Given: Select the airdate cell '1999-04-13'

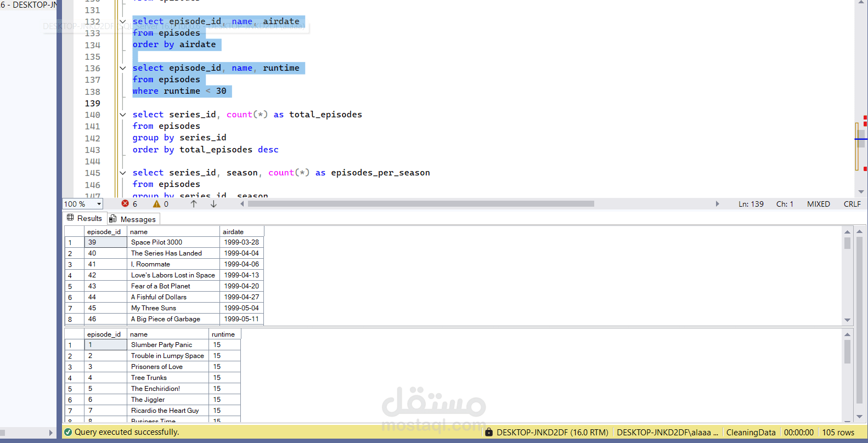Looking at the screenshot, I should pos(242,275).
